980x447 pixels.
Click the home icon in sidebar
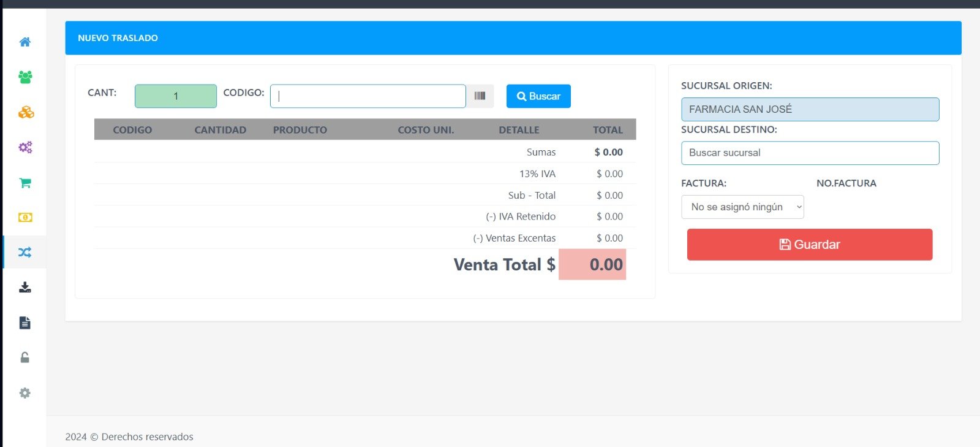point(25,42)
